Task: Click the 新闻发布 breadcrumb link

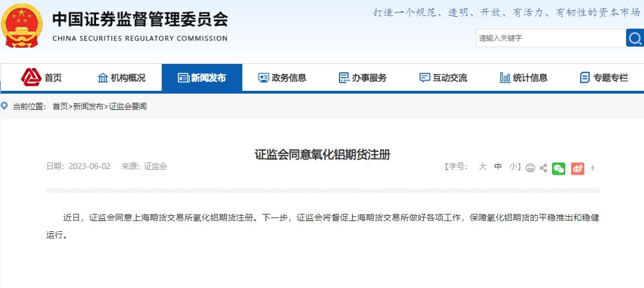Action: click(x=88, y=107)
